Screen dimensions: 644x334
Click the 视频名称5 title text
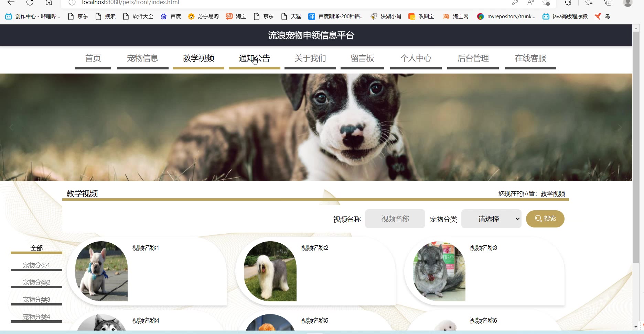point(314,321)
